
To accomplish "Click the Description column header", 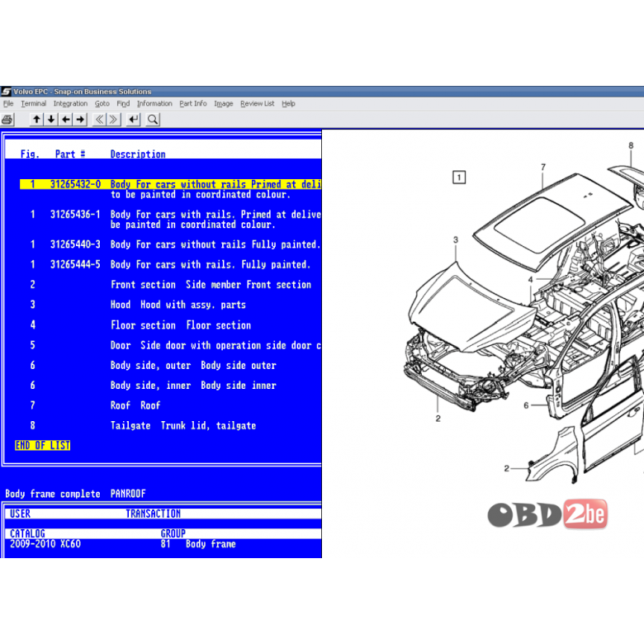I will pos(138,154).
